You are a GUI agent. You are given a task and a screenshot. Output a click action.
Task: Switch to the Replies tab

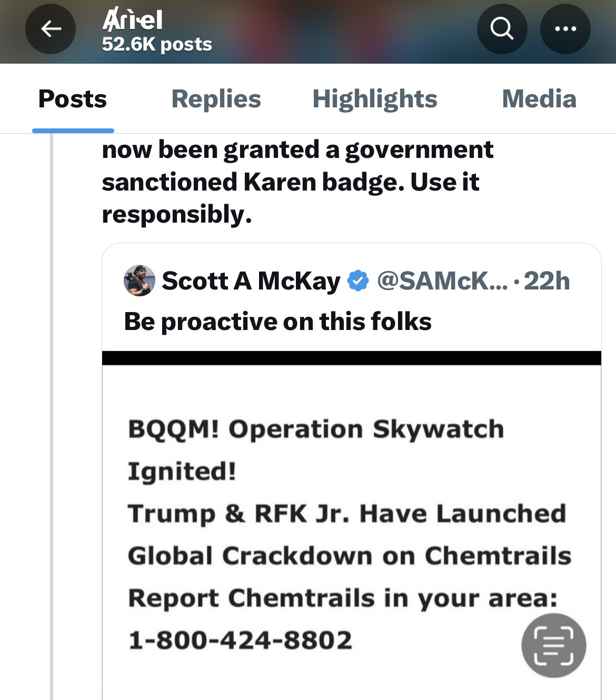(x=216, y=99)
